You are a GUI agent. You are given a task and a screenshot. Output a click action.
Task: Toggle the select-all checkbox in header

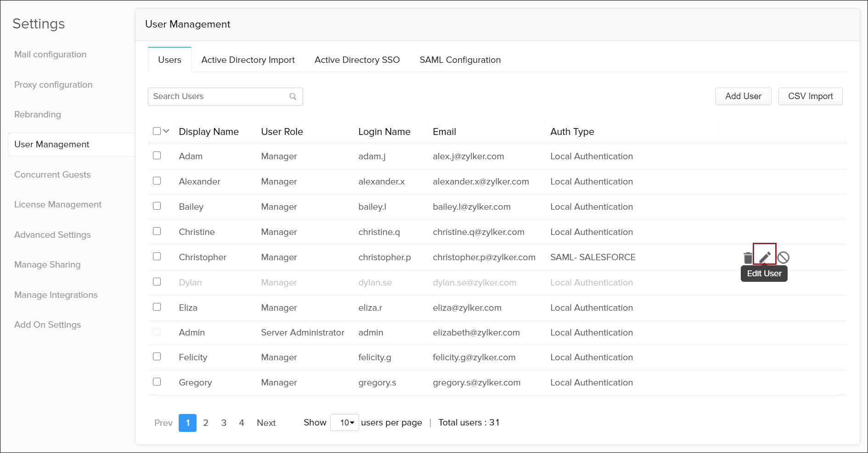(157, 131)
